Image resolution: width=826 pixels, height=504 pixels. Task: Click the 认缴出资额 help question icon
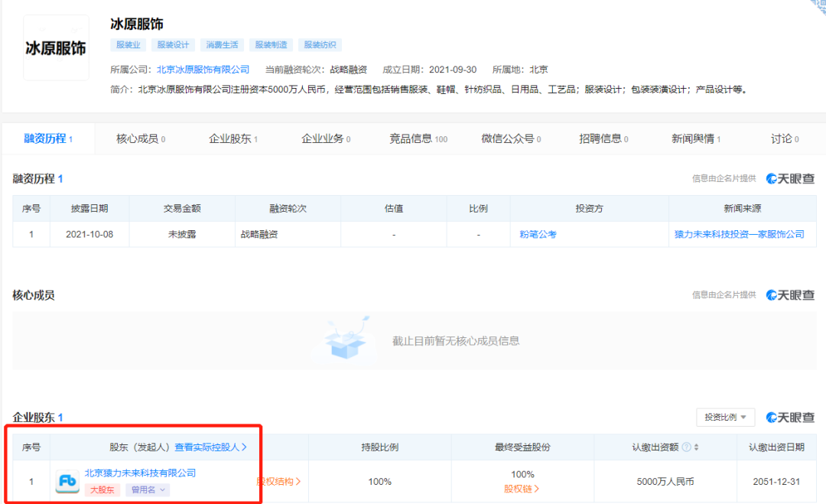tap(686, 447)
